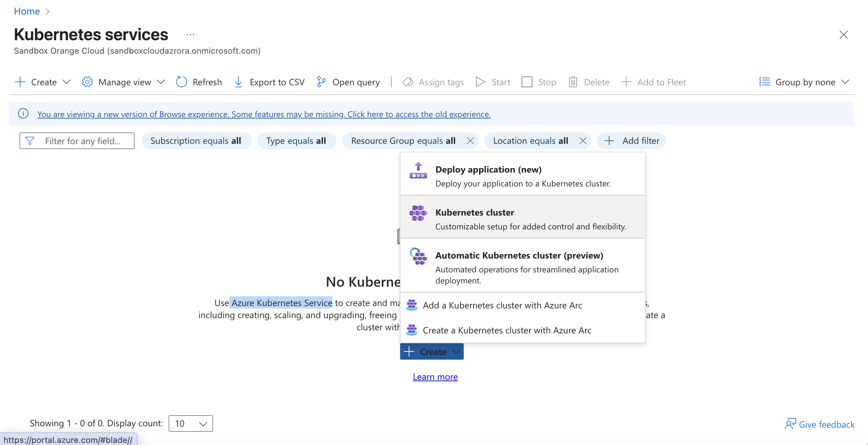
Task: Click the Add filter button
Action: click(x=631, y=141)
